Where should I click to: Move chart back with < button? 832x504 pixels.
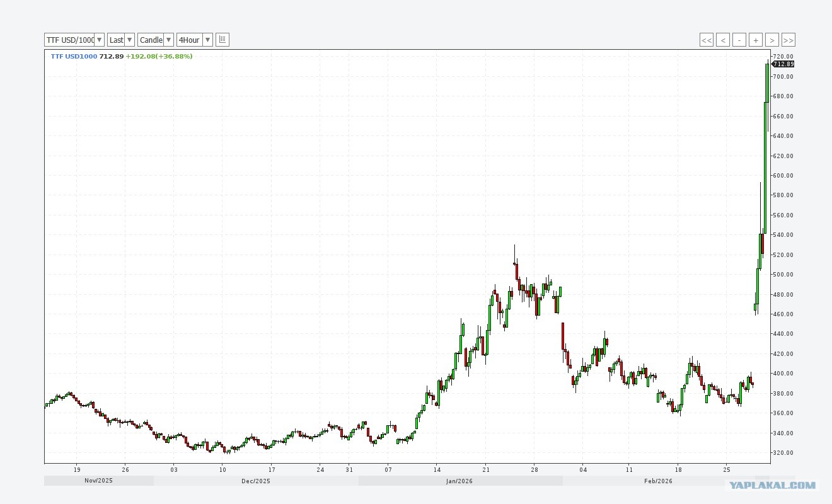(723, 40)
